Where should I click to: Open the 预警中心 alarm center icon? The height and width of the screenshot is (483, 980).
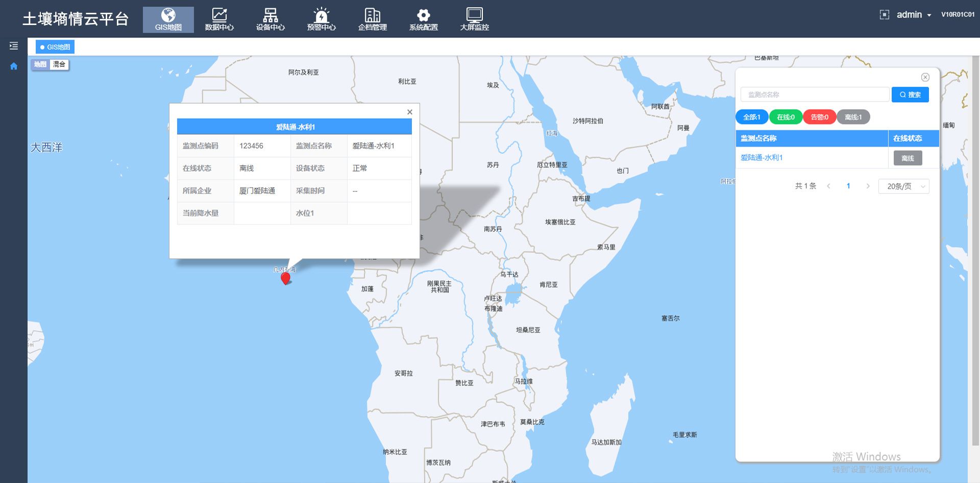(321, 15)
